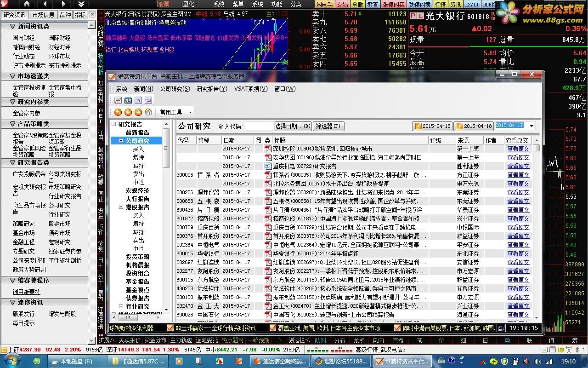The image size is (588, 368).
Task: Select 最新报告 in the report tree
Action: [137, 132]
